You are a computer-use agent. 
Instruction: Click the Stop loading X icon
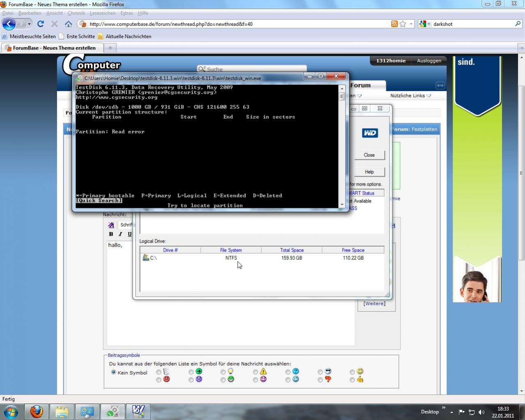(x=54, y=24)
